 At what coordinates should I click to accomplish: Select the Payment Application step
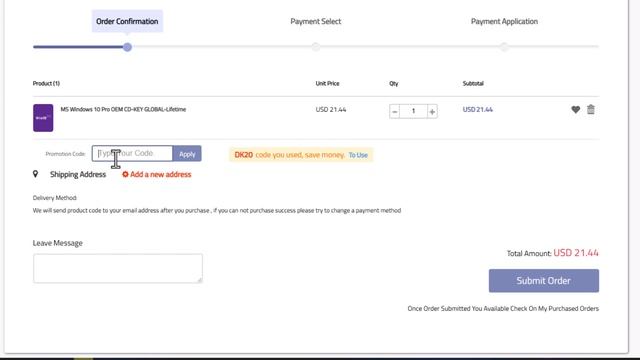pyautogui.click(x=504, y=21)
